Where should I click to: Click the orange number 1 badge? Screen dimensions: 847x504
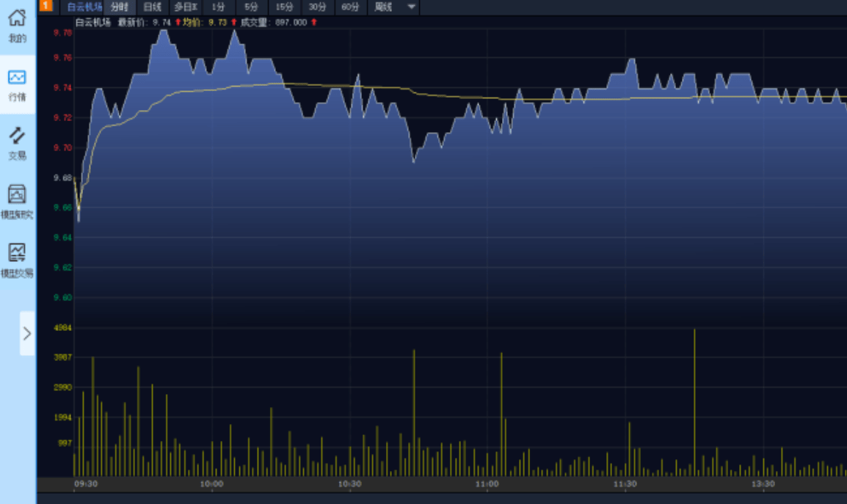point(46,6)
